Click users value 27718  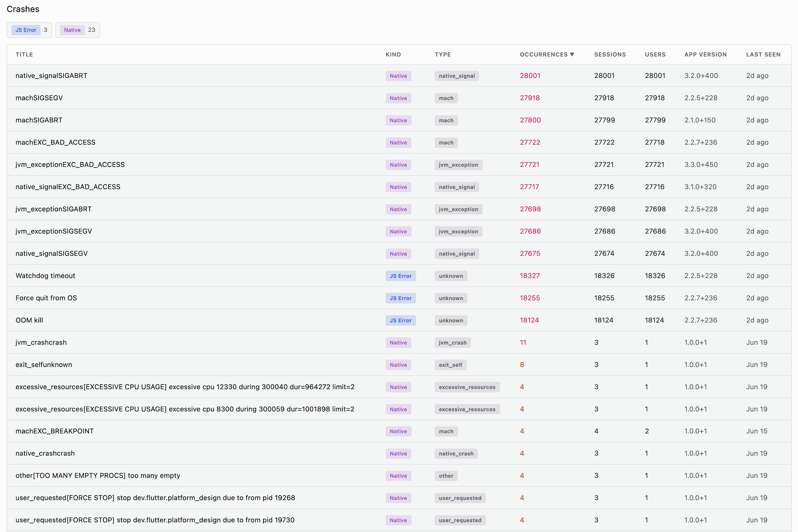(x=655, y=142)
